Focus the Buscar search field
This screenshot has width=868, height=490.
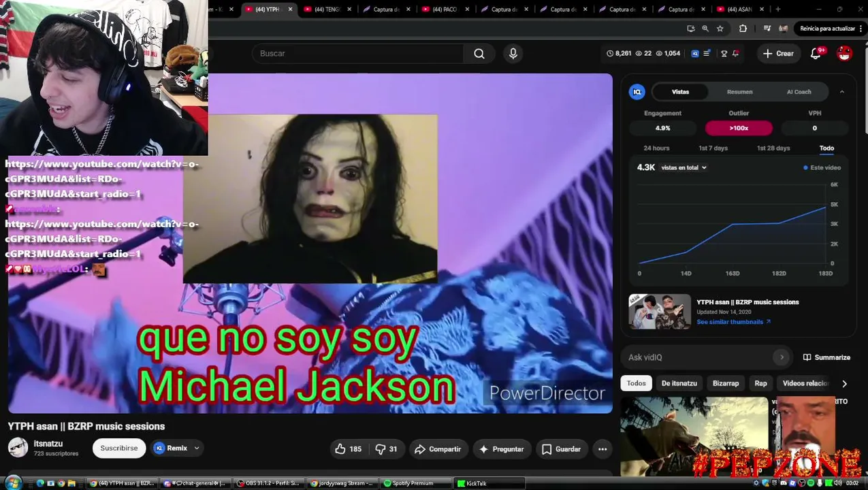tap(357, 53)
